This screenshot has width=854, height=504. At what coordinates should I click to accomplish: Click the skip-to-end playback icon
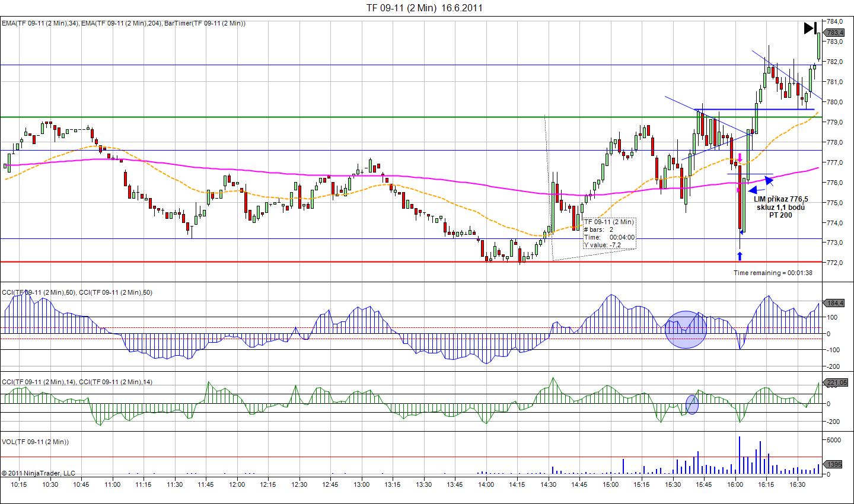[810, 28]
